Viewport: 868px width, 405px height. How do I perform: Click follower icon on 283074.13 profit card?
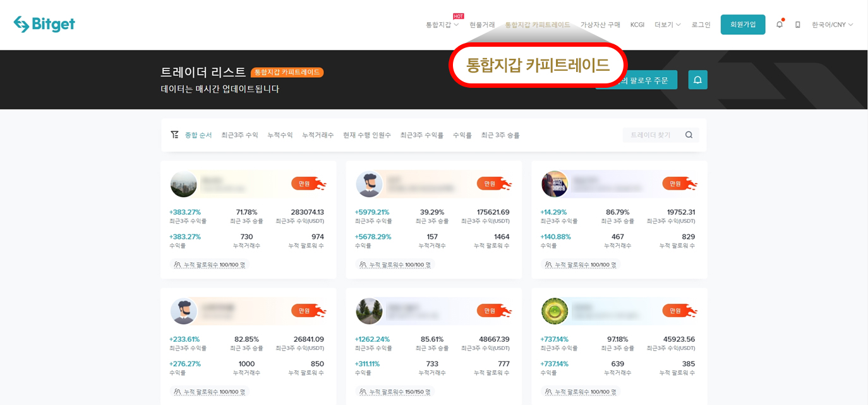click(178, 265)
